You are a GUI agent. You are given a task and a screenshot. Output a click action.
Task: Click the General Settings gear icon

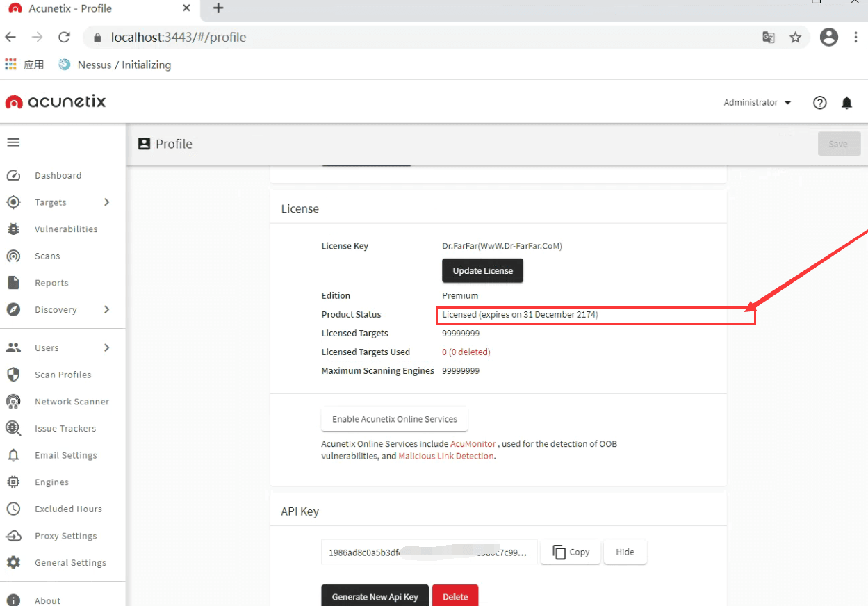point(13,563)
